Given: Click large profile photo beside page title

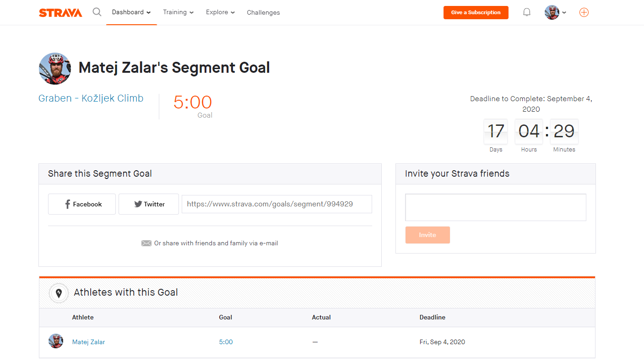Looking at the screenshot, I should coord(55,69).
